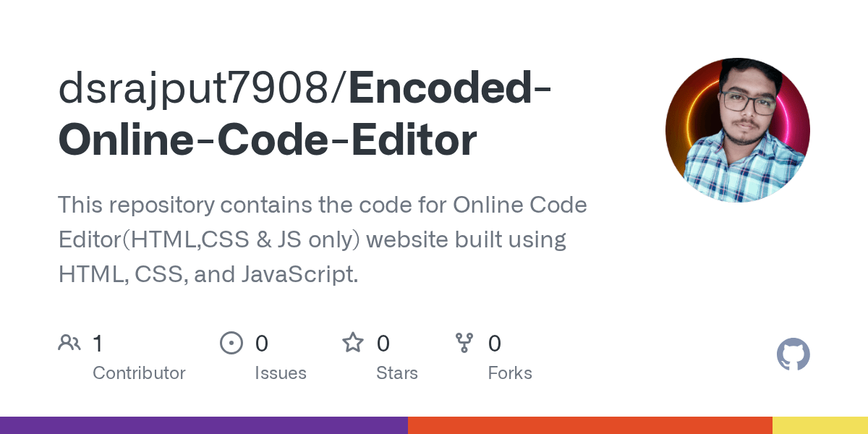Click the forks count number 0

[494, 343]
